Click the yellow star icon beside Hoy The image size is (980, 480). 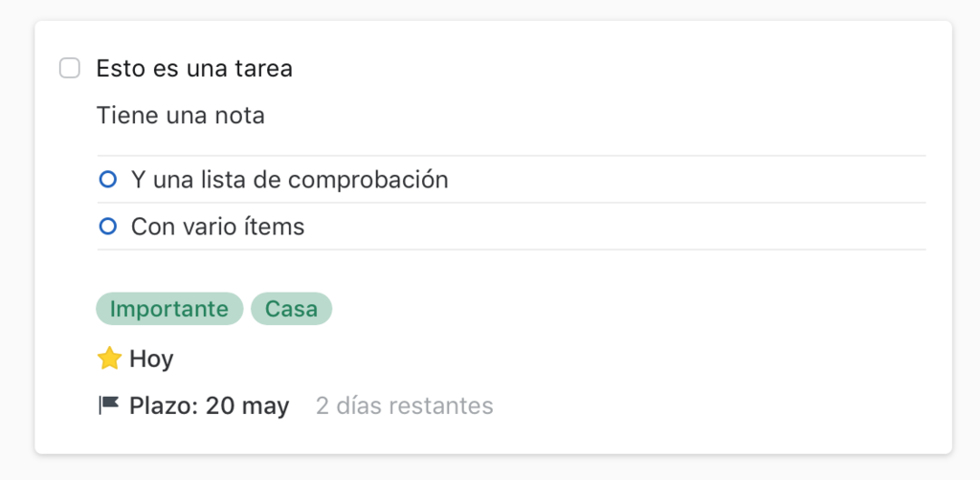click(109, 359)
